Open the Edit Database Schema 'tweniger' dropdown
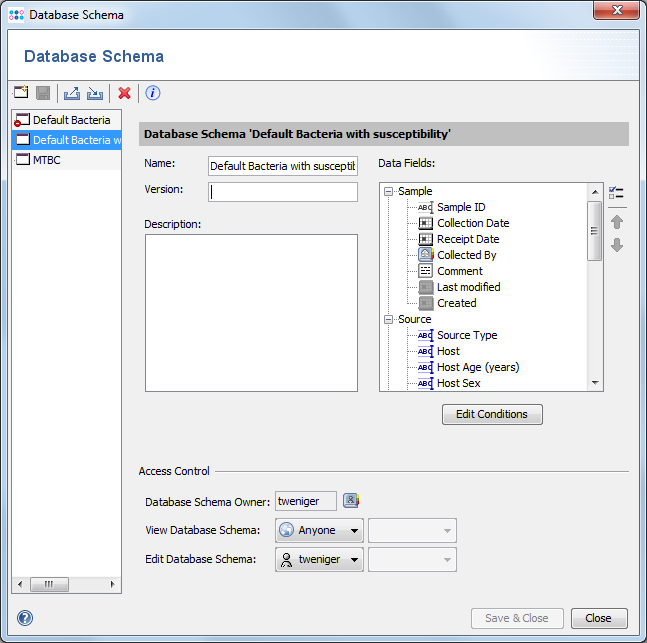 319,560
